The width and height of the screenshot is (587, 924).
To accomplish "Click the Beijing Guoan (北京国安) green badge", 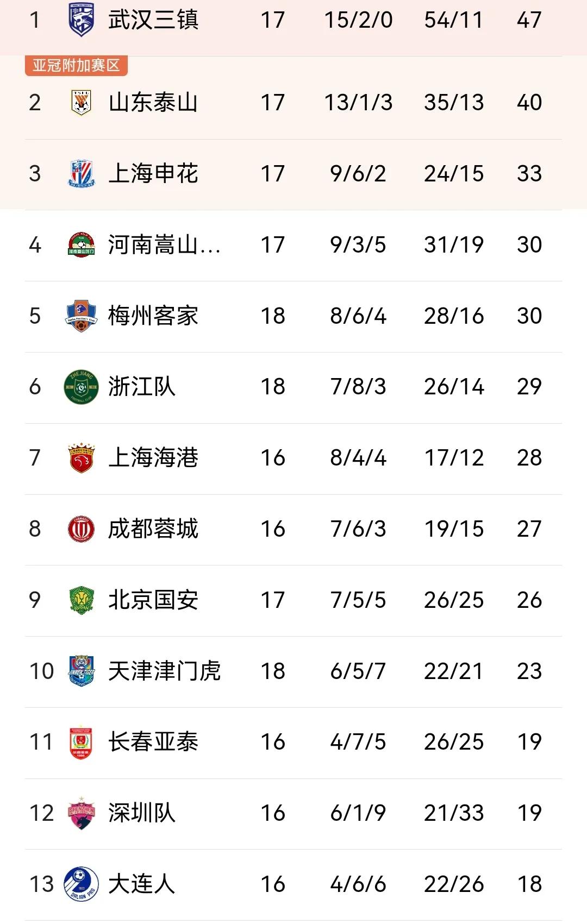I will 81,600.
